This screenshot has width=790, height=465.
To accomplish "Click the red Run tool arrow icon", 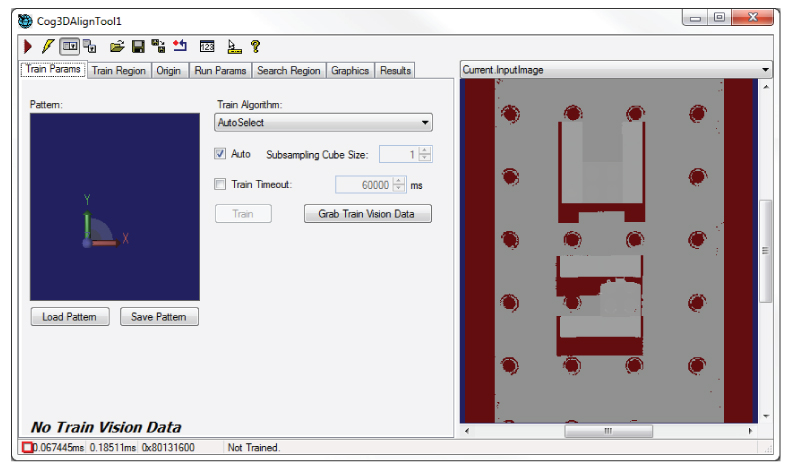I will pyautogui.click(x=28, y=46).
